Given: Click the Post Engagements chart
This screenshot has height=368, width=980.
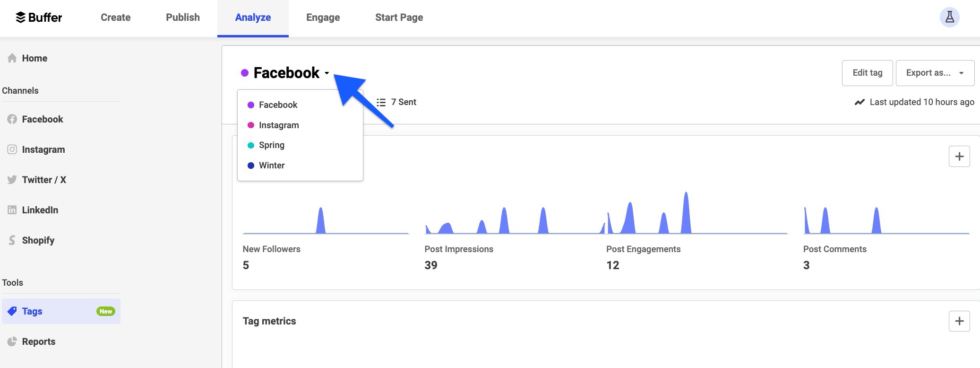Looking at the screenshot, I should tap(697, 213).
